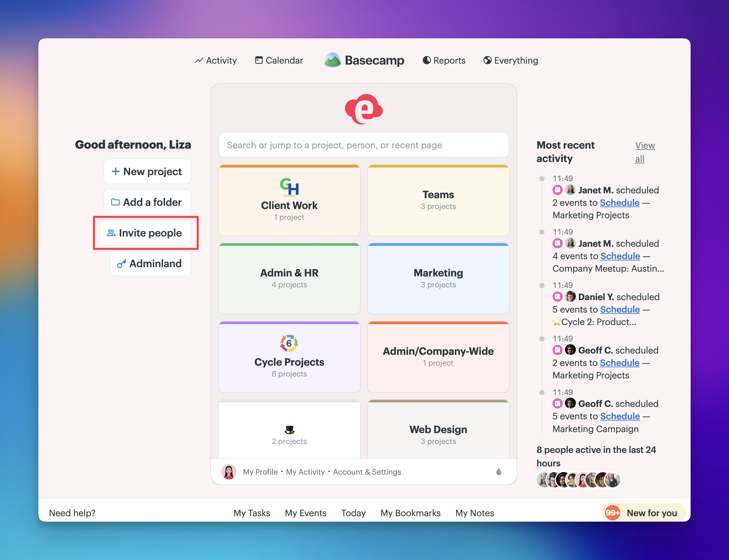The width and height of the screenshot is (729, 560).
Task: Open My Activity link
Action: coord(305,472)
